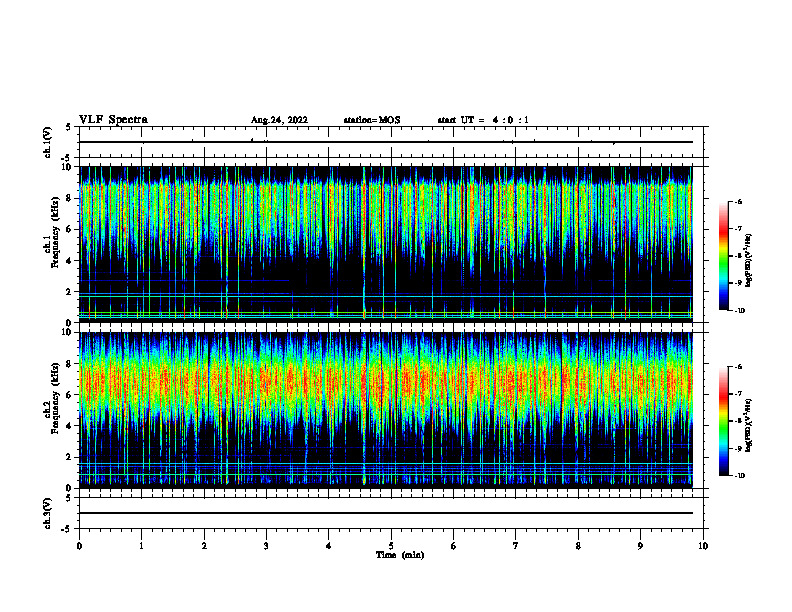
Task: Click the "Time (min)" axis title
Action: coord(400,555)
